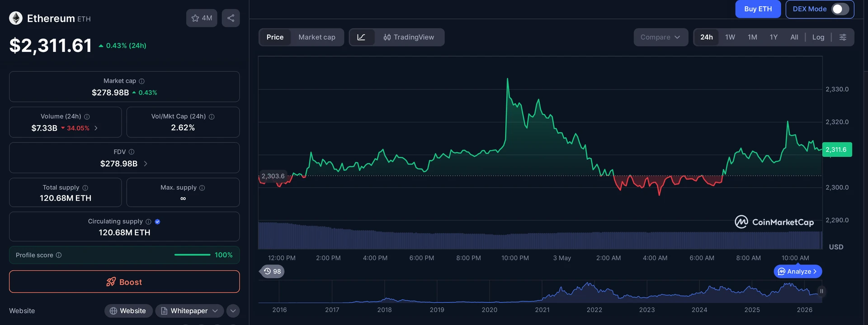
Task: Switch to Price tab
Action: 275,37
